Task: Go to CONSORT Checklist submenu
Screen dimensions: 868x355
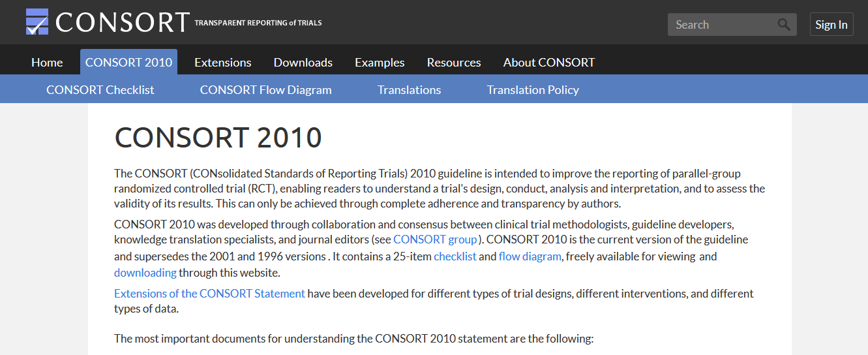Action: click(100, 90)
